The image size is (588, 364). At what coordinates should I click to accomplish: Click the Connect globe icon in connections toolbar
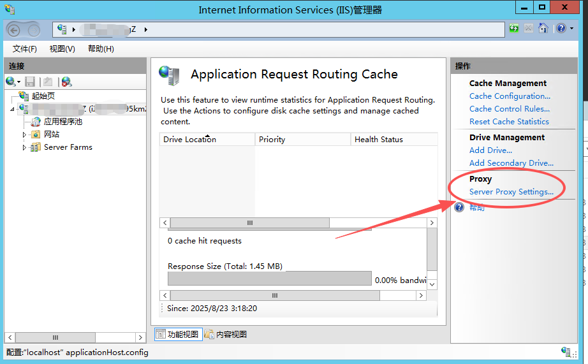(10, 82)
